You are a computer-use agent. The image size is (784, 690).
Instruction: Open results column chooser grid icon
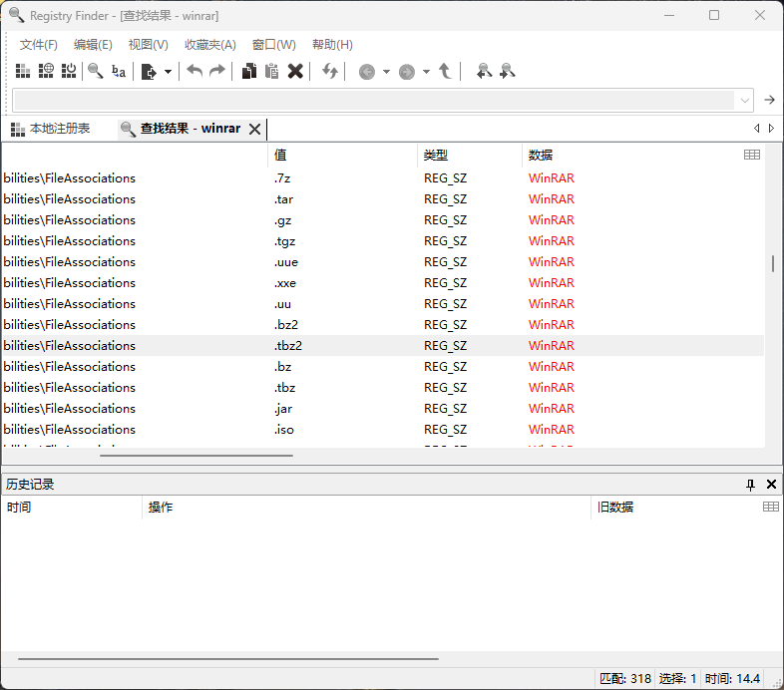point(751,155)
